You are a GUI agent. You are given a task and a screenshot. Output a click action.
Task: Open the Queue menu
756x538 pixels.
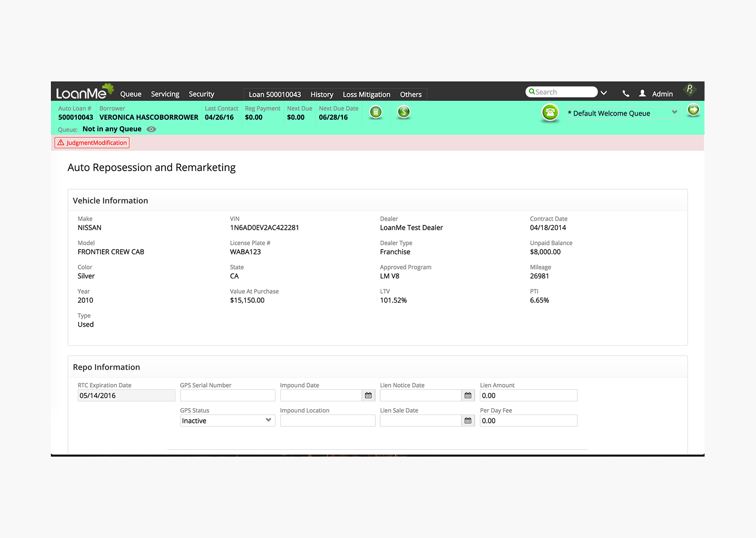coord(131,94)
